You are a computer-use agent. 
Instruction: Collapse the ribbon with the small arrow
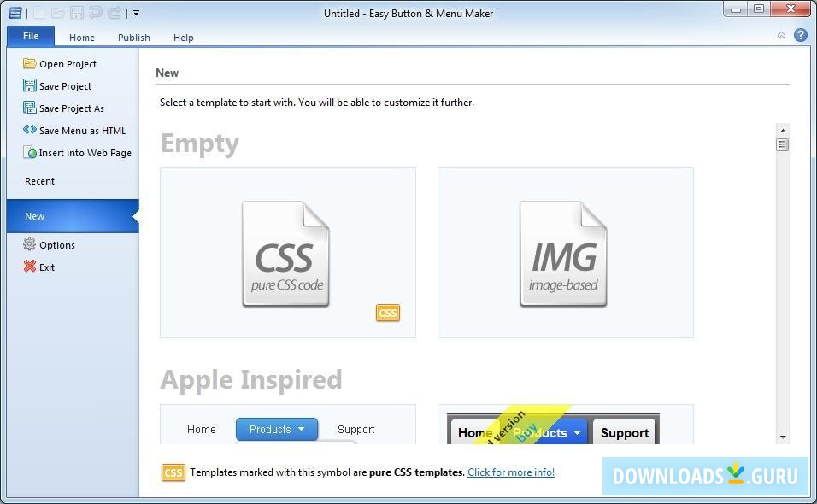point(781,35)
